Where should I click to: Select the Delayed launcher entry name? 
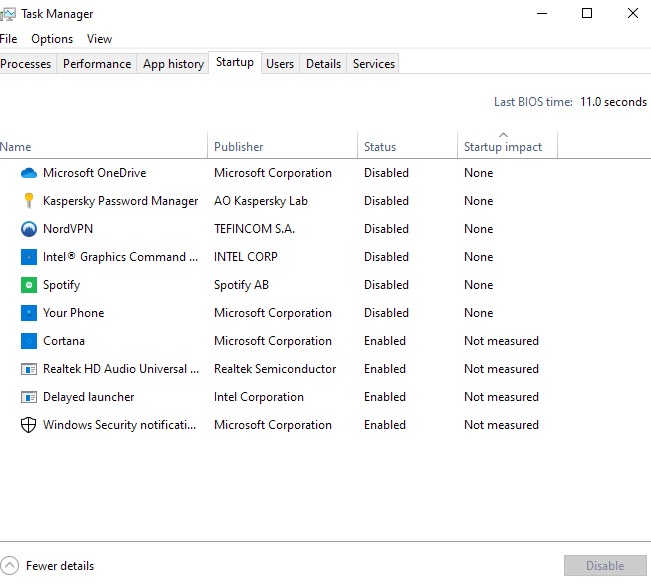(88, 397)
